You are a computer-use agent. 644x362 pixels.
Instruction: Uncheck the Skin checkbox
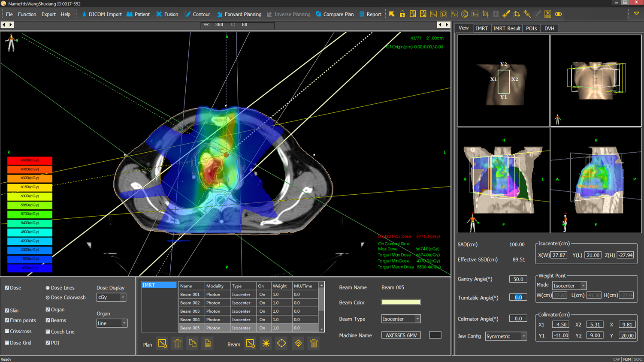(7, 311)
